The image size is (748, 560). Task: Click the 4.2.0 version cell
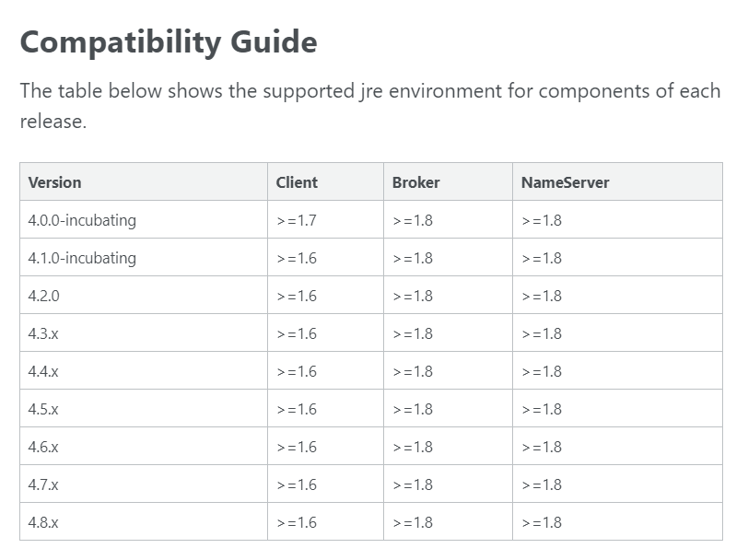click(44, 296)
